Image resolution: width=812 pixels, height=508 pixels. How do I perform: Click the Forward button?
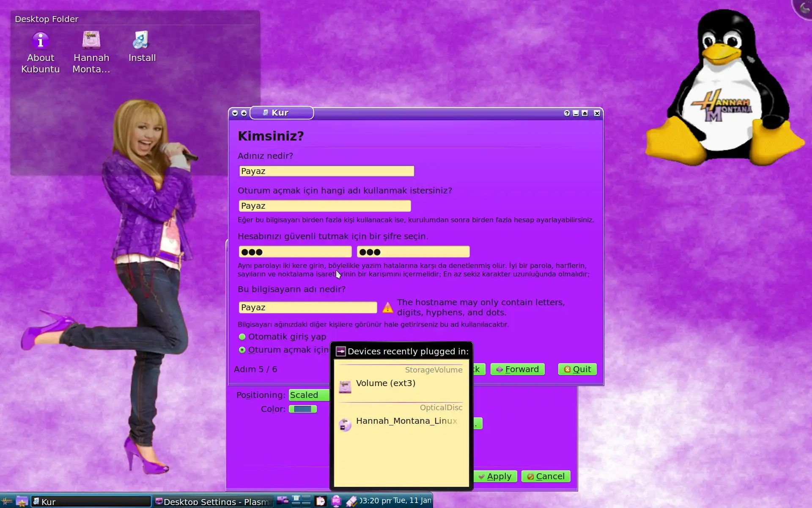[517, 370]
